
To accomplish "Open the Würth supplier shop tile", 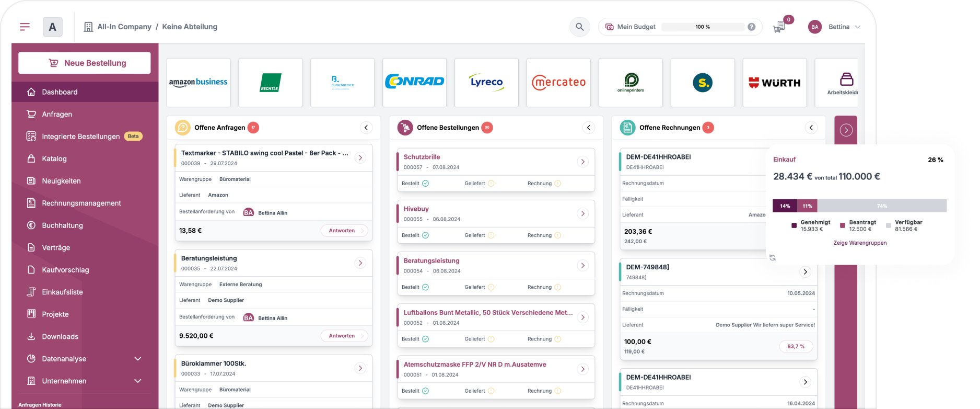I will click(774, 82).
